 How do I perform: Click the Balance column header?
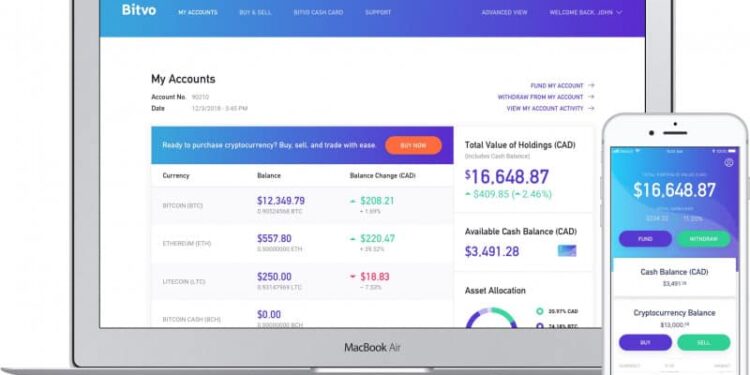tap(269, 176)
